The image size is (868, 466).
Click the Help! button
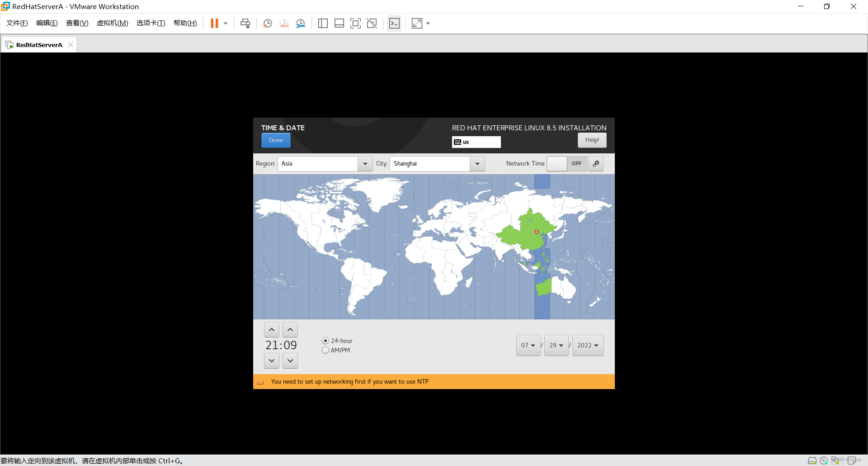(592, 140)
